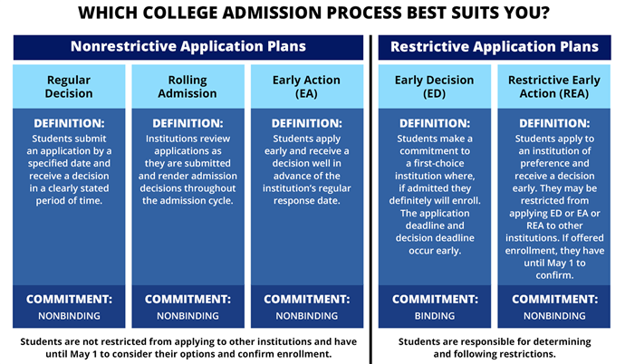Click the footnote about following restrictions
The height and width of the screenshot is (364, 625).
[x=495, y=348]
